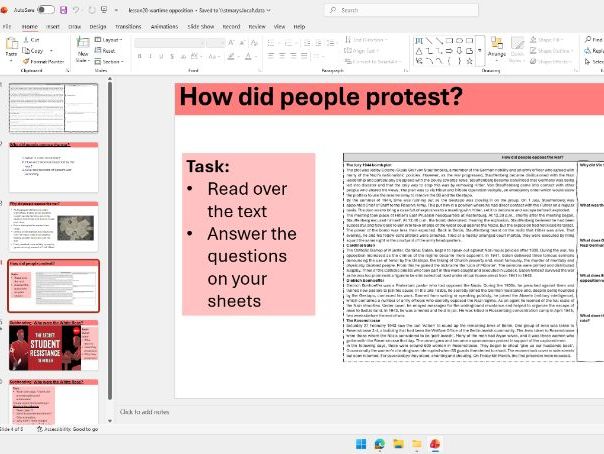The width and height of the screenshot is (604, 454).
Task: Switch to the Transitions tab
Action: [128, 27]
